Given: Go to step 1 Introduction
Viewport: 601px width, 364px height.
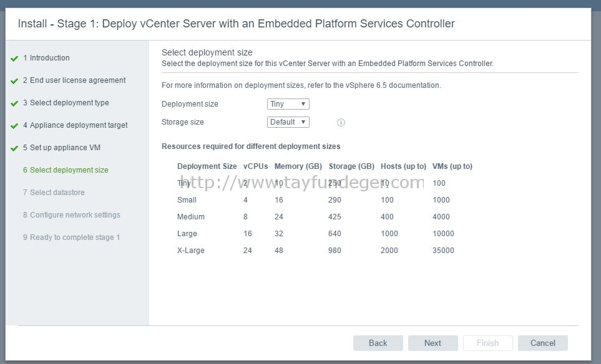Looking at the screenshot, I should pos(46,58).
